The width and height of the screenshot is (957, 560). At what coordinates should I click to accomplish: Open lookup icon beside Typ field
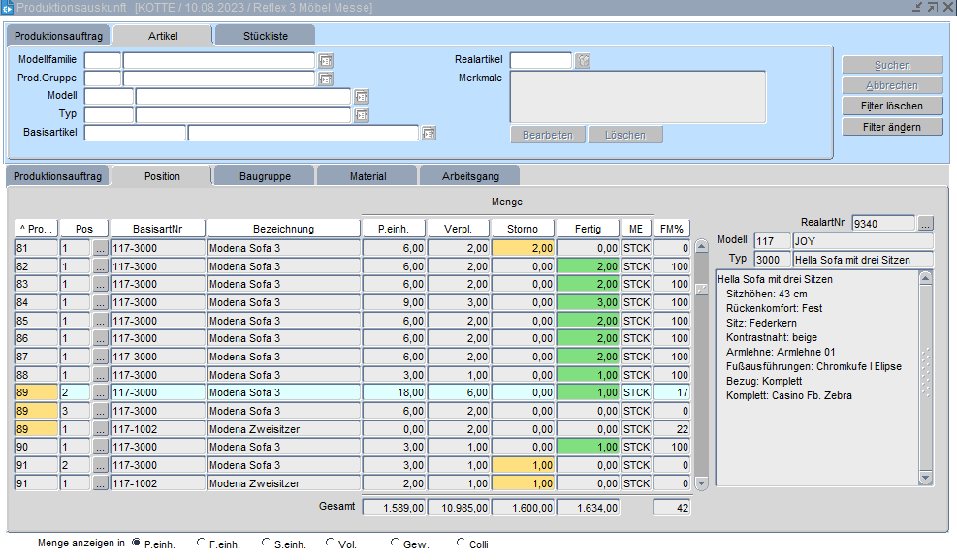(x=362, y=115)
